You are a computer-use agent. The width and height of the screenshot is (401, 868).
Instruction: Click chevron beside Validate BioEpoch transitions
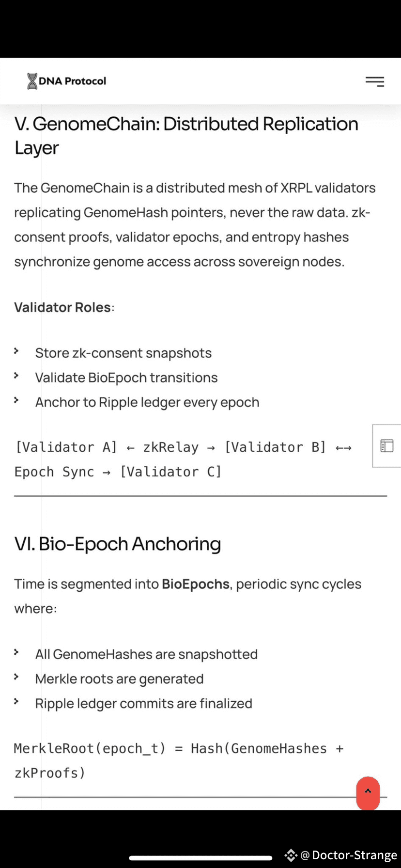pos(16,376)
